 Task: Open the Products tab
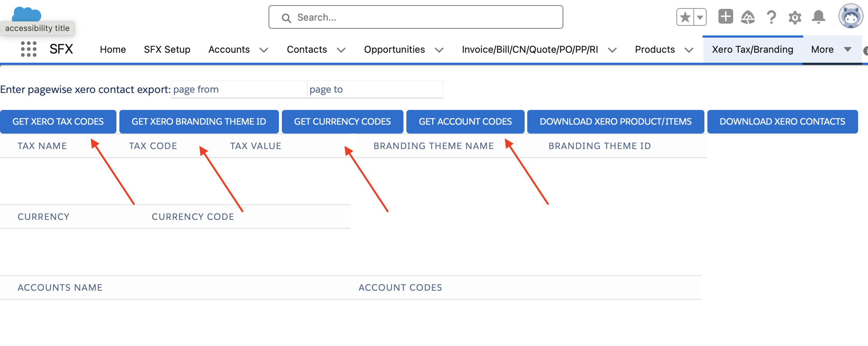(x=655, y=49)
